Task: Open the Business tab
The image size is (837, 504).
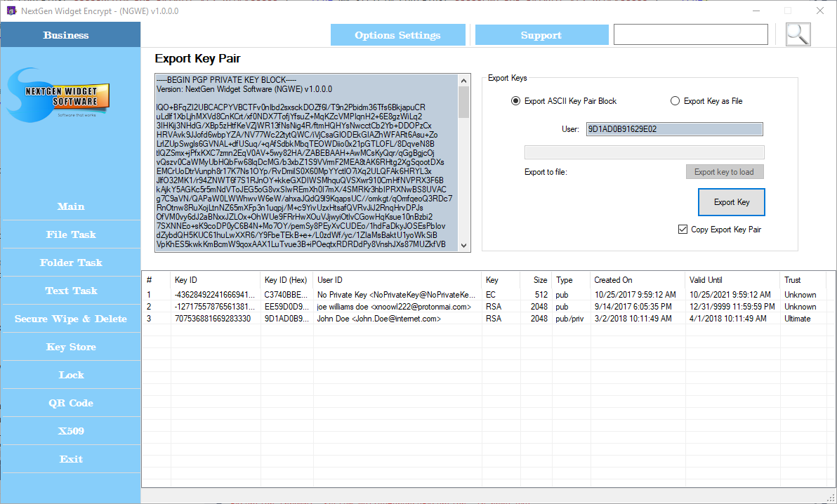Action: (x=70, y=34)
